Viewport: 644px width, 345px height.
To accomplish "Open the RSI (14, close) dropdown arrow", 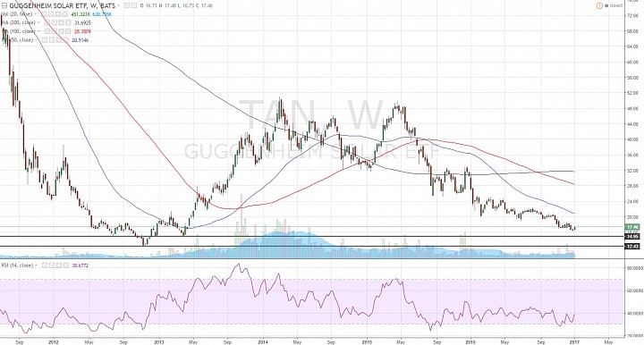I will tap(36, 265).
